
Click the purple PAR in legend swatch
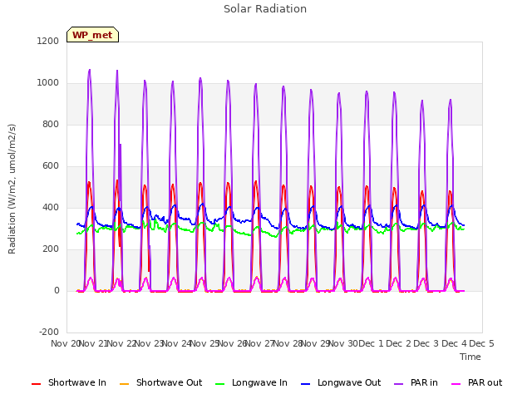point(398,384)
